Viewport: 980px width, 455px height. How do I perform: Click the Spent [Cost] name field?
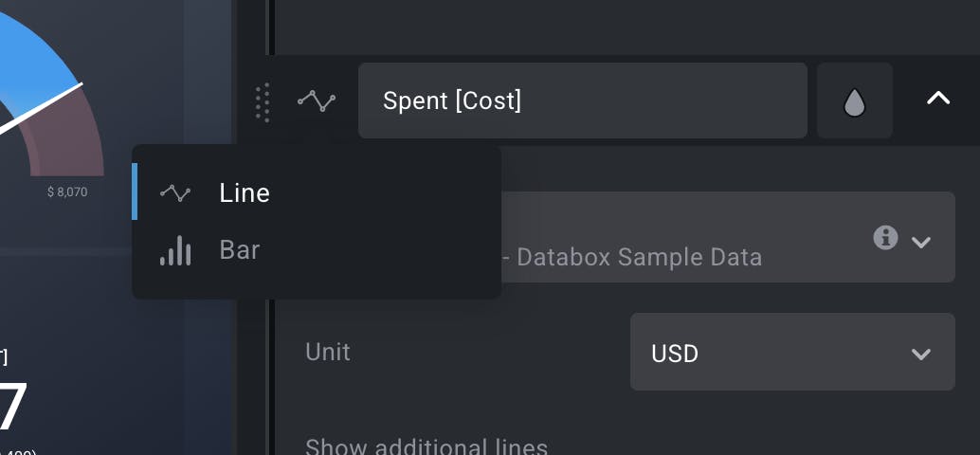(x=582, y=100)
